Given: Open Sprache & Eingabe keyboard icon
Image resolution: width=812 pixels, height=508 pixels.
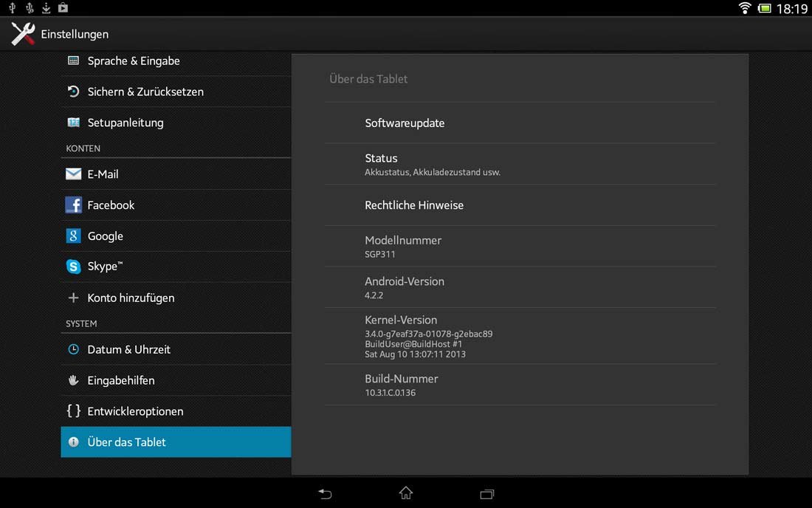Looking at the screenshot, I should (74, 61).
